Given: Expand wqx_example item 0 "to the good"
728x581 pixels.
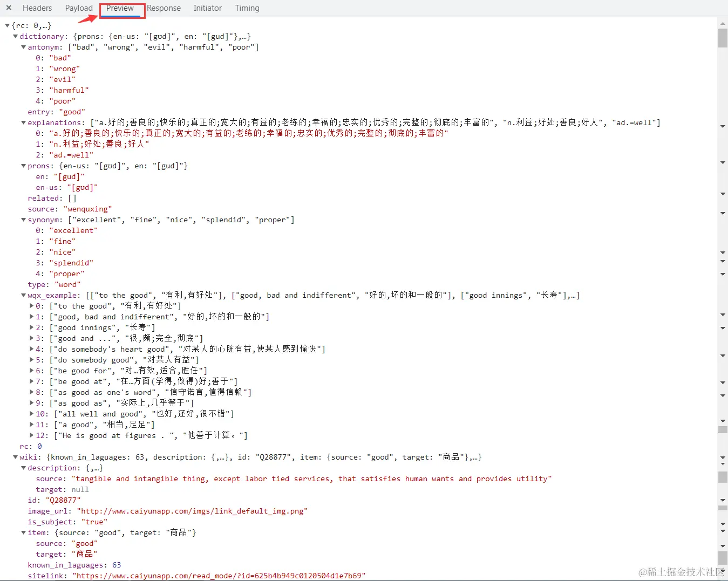Looking at the screenshot, I should (32, 306).
